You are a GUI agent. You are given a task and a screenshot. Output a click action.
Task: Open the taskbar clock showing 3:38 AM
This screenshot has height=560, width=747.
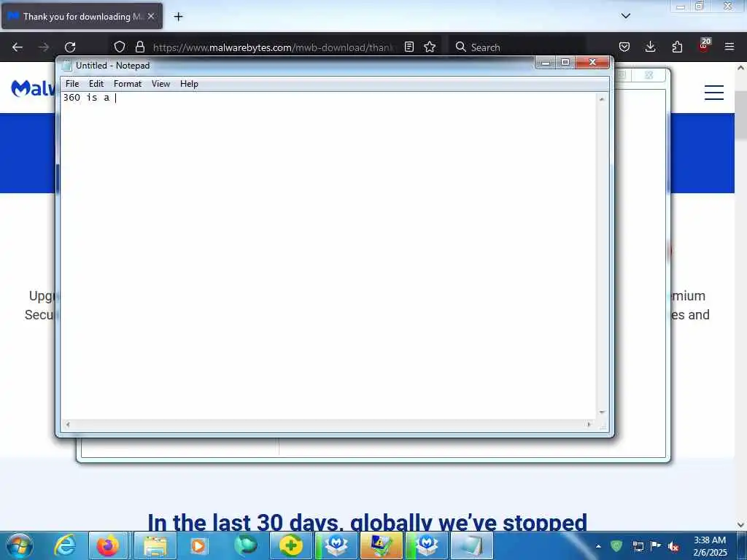pyautogui.click(x=710, y=546)
